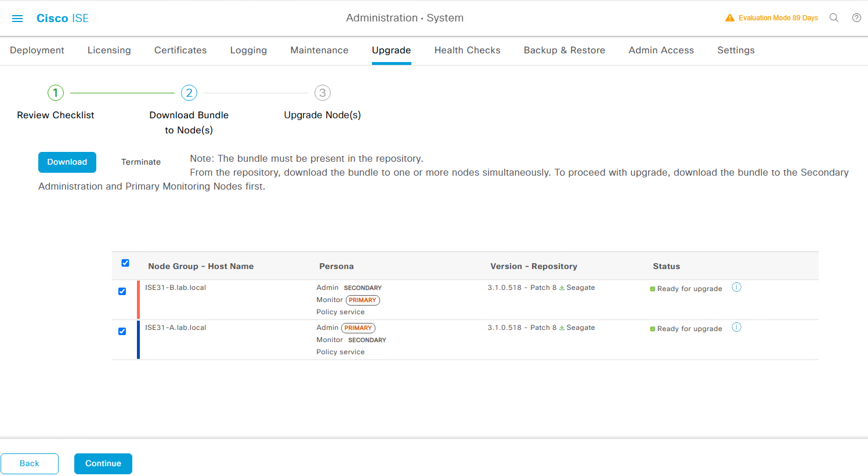Open the Backup & Restore tab

[565, 50]
